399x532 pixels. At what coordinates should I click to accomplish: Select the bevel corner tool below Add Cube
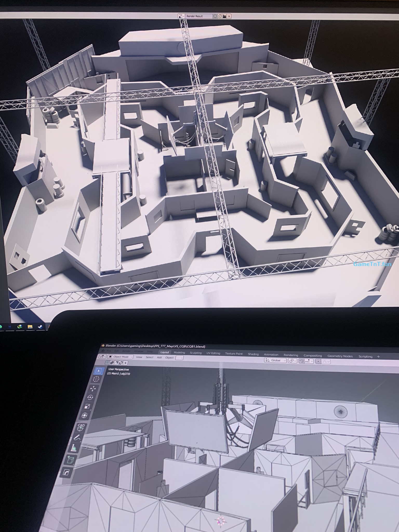(66, 472)
